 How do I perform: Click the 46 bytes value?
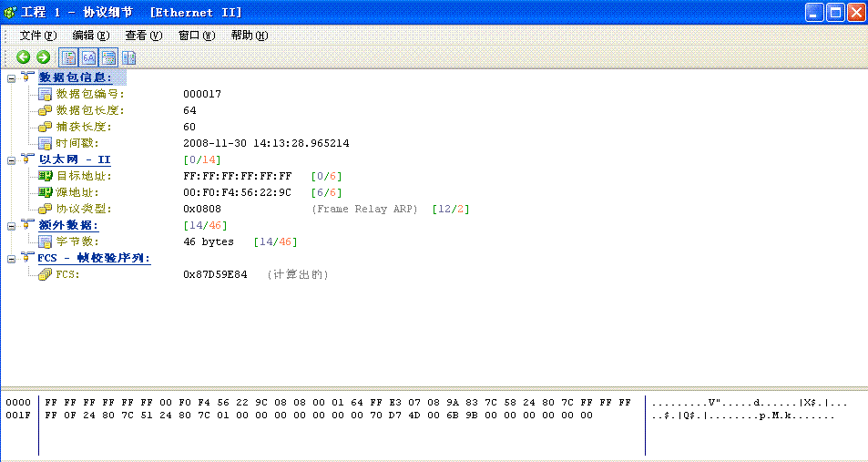[209, 242]
